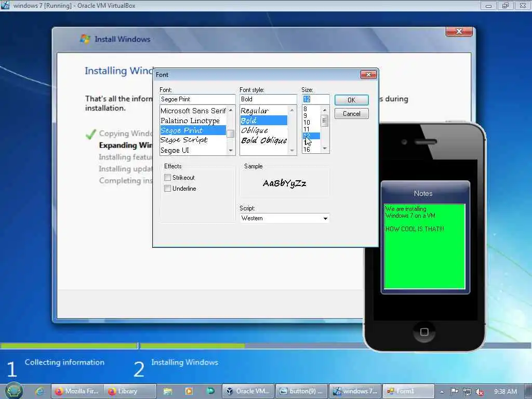Show hidden system tray icons
Viewport: 532px width, 399px height.
[x=442, y=392]
